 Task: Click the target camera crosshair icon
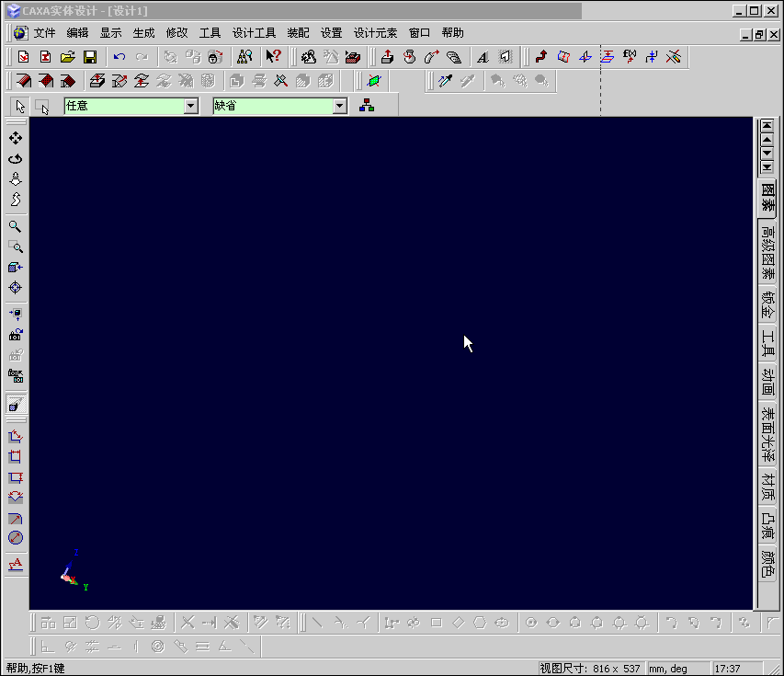(x=16, y=288)
